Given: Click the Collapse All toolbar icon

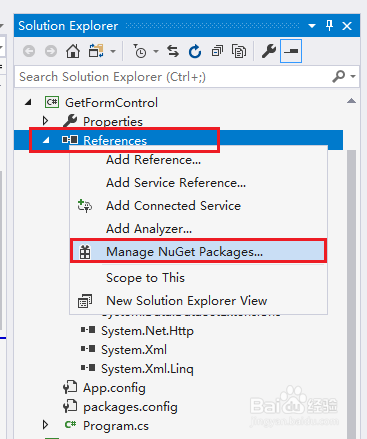Looking at the screenshot, I should tap(217, 51).
